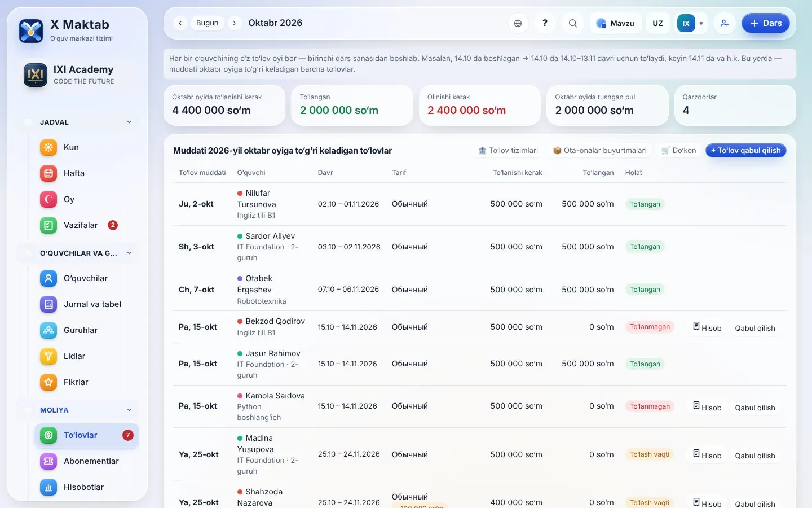Click Qabul qilish for Bekzod Qodirov
The height and width of the screenshot is (508, 812).
(x=754, y=328)
